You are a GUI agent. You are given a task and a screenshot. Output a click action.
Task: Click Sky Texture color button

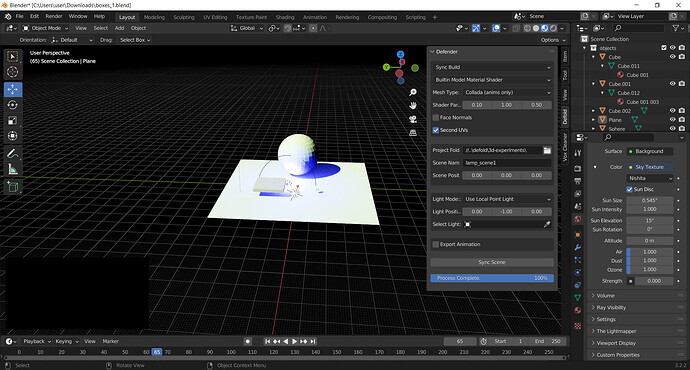[x=650, y=167]
